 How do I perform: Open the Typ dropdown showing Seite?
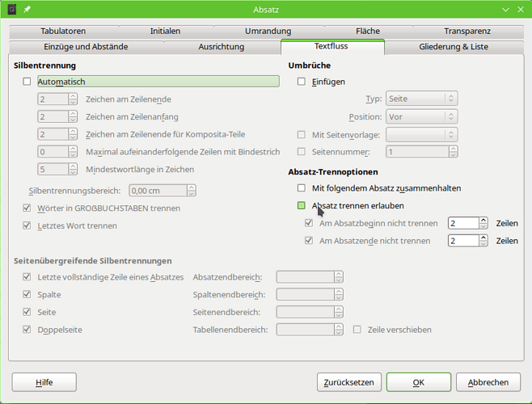point(421,99)
